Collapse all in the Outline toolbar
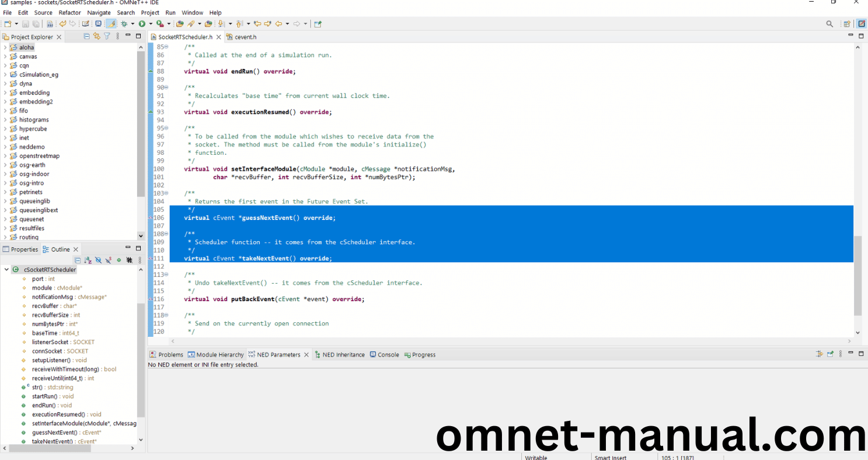The width and height of the screenshot is (868, 460). [78, 260]
